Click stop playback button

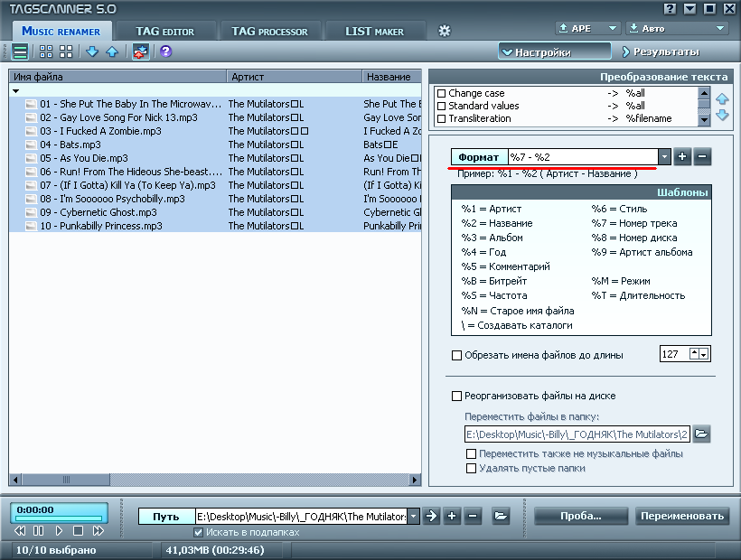[79, 531]
